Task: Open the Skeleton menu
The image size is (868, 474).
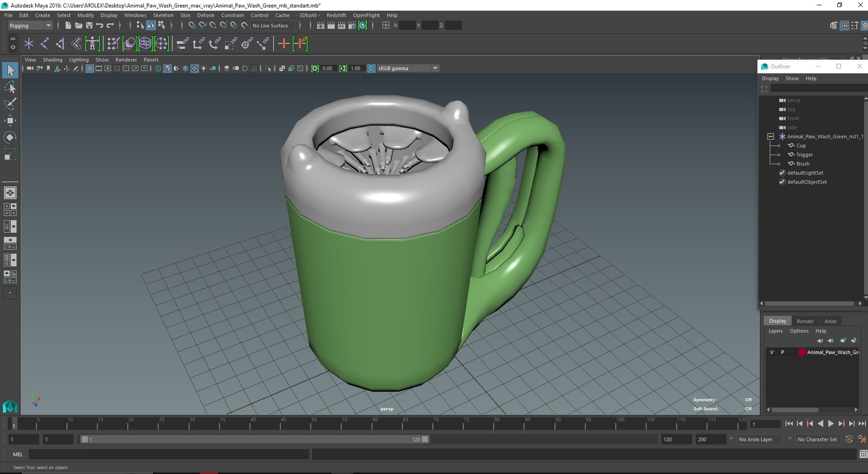Action: (x=163, y=15)
